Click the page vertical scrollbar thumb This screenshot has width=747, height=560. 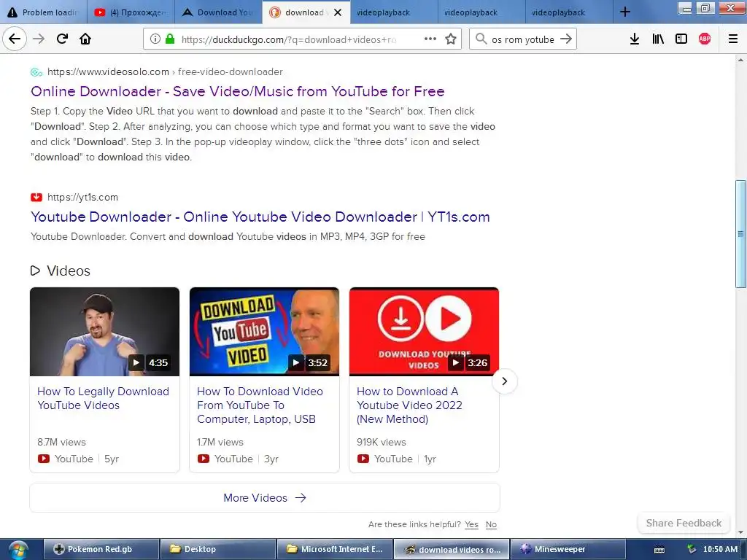tap(740, 234)
